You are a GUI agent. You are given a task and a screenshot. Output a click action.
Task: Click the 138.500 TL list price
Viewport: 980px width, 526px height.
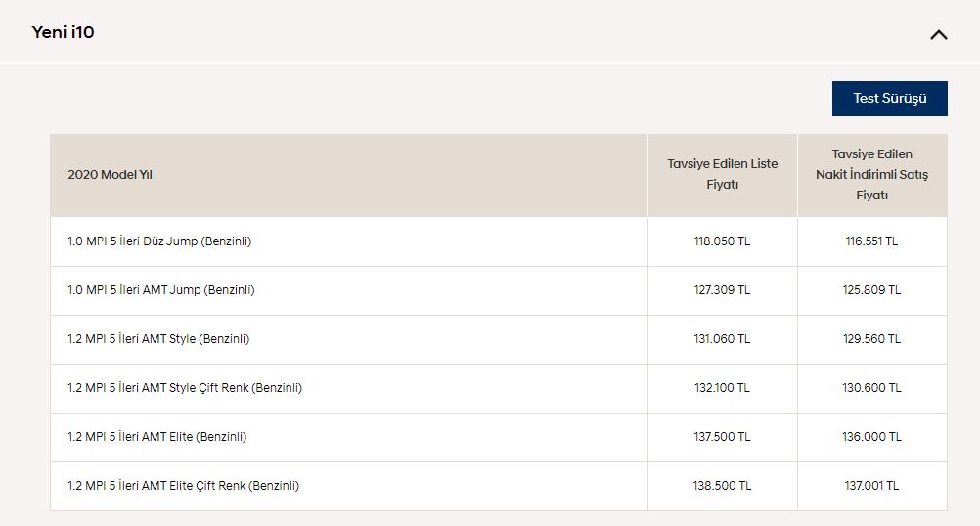pyautogui.click(x=722, y=485)
